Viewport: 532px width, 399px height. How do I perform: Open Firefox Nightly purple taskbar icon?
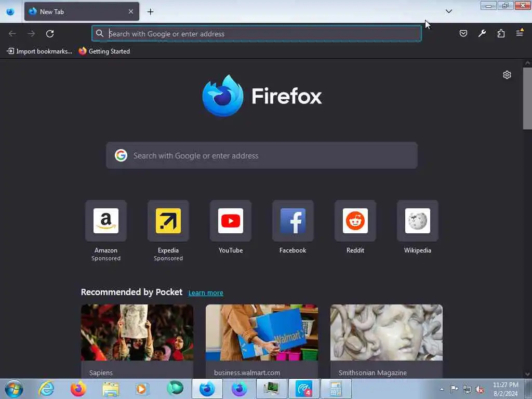click(x=239, y=389)
